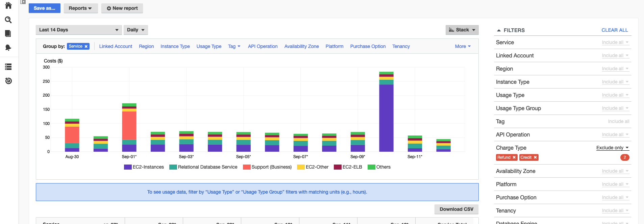Toggle EC2-Other legend swatch

[x=301, y=167]
